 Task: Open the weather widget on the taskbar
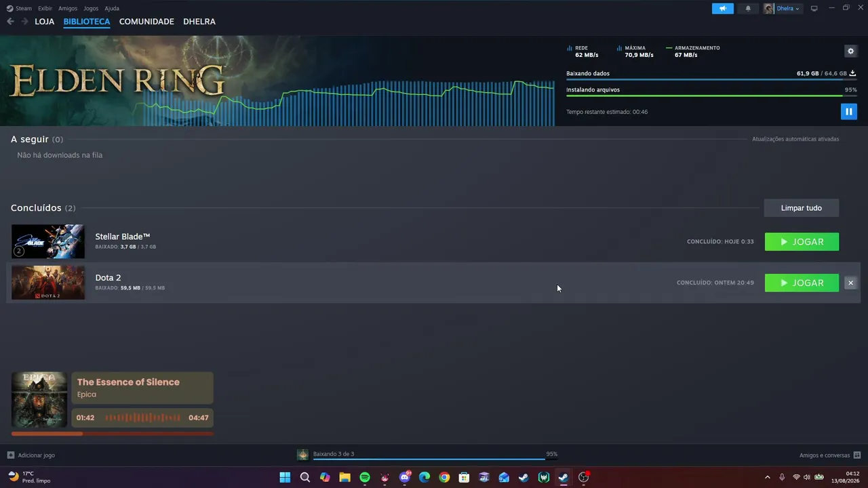click(28, 477)
